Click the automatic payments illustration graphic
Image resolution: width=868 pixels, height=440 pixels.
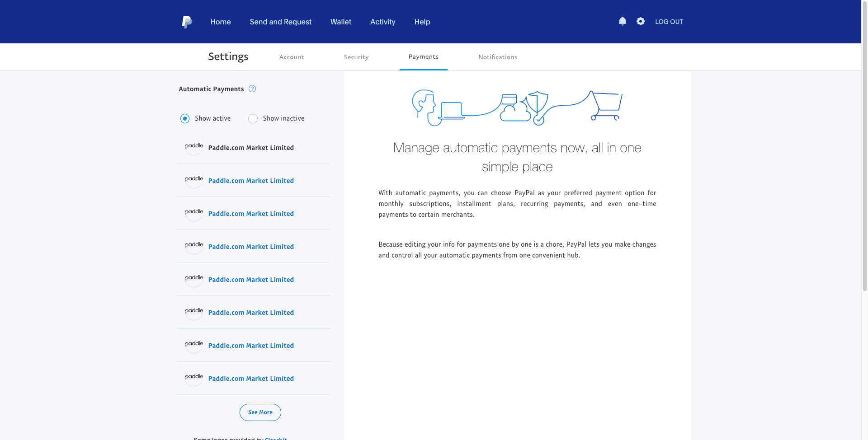coord(517,108)
